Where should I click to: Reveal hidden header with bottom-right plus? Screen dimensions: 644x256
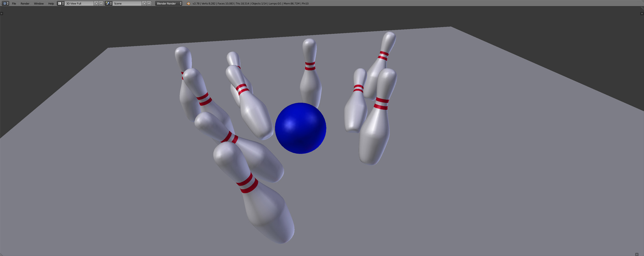pyautogui.click(x=637, y=254)
